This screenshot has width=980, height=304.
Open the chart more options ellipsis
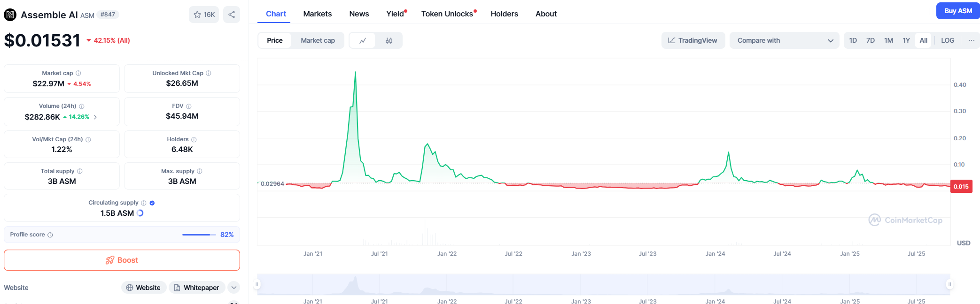[x=971, y=40]
